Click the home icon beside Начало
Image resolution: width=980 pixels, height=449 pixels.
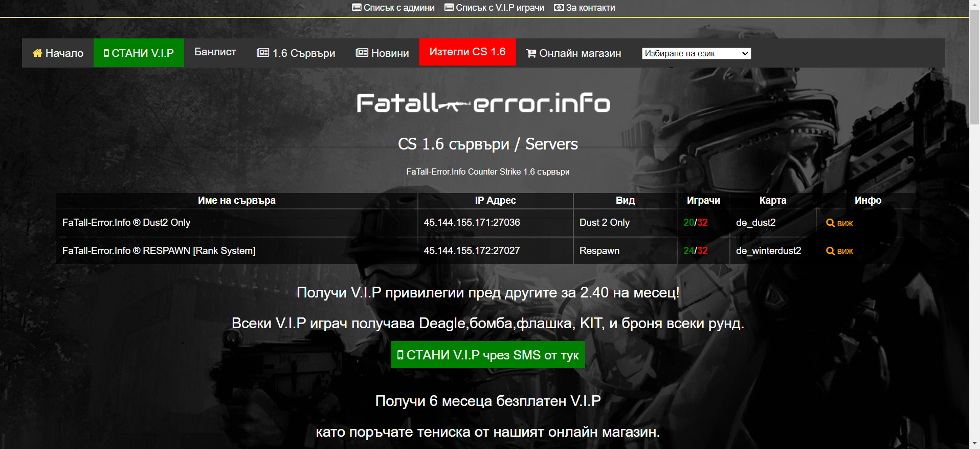click(x=37, y=53)
